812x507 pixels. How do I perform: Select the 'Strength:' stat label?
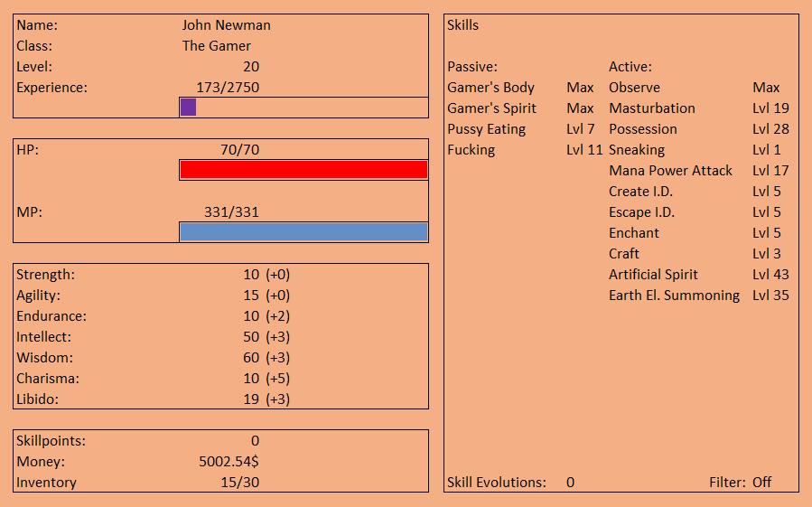tap(45, 274)
